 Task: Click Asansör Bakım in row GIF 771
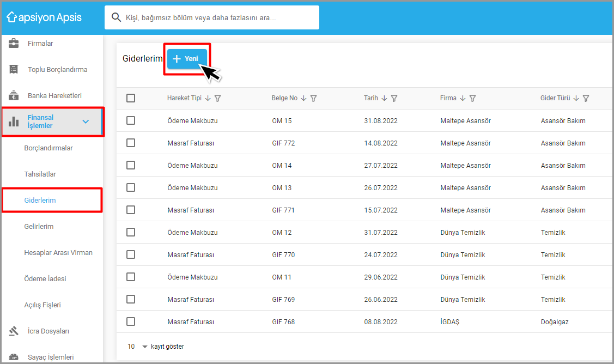click(x=563, y=210)
